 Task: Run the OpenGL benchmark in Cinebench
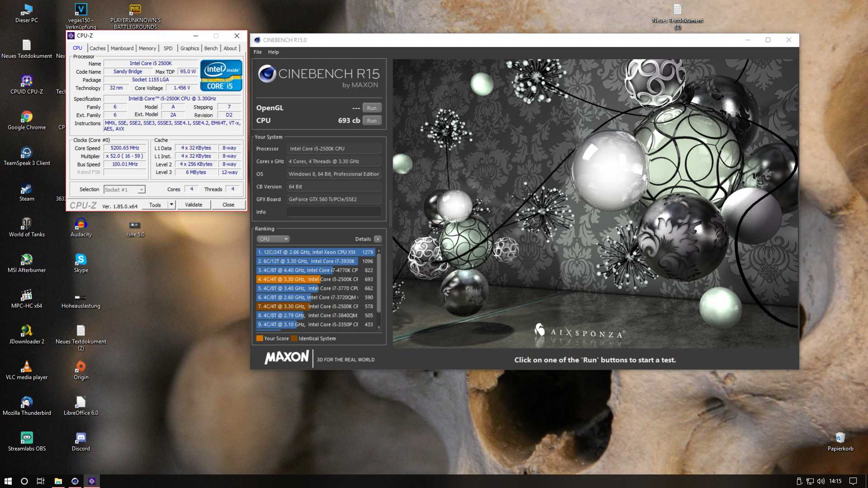pos(372,108)
